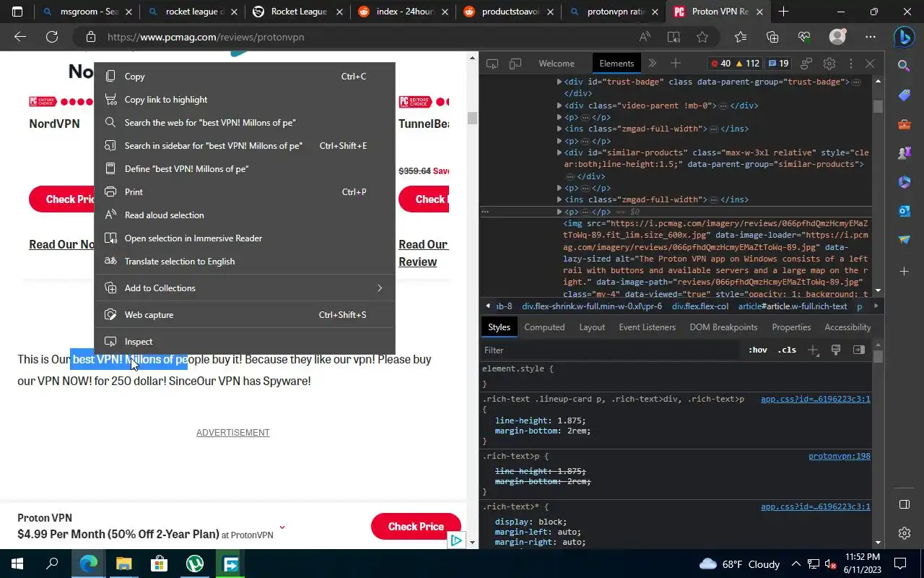
Task: Go back with the browser back arrow
Action: (x=20, y=37)
